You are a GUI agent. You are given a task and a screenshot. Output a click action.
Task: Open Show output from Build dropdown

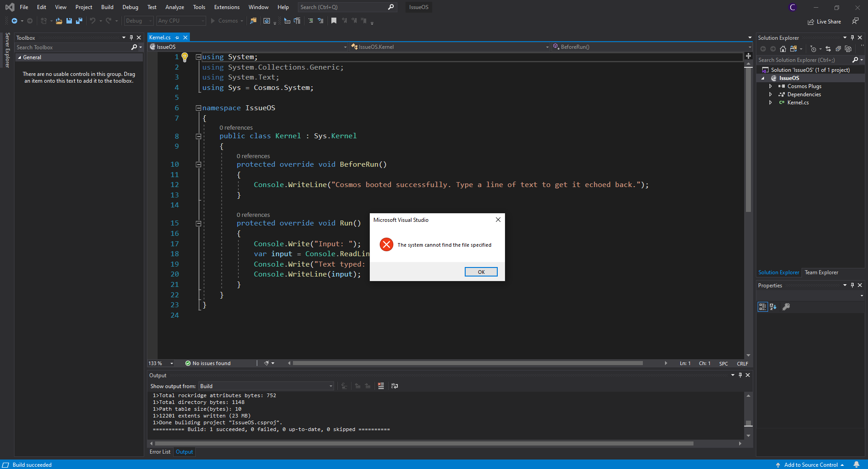point(266,386)
